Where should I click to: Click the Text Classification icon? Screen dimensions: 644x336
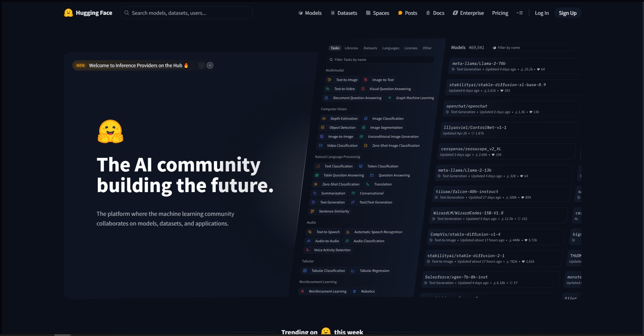(318, 166)
